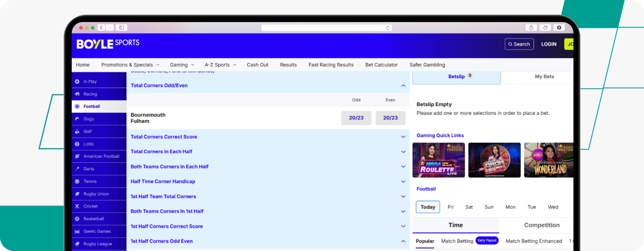This screenshot has width=644, height=251.
Task: Click the Racing horse icon in sidebar
Action: 77,94
